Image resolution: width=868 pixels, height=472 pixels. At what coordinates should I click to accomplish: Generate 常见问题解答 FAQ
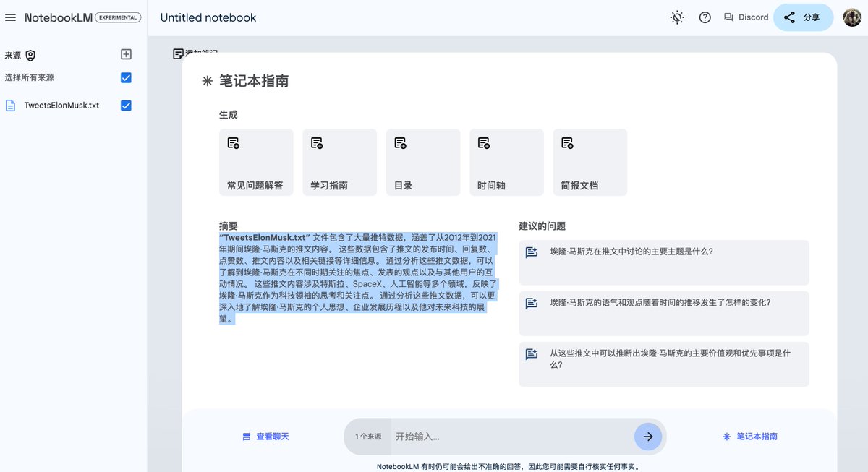[256, 162]
